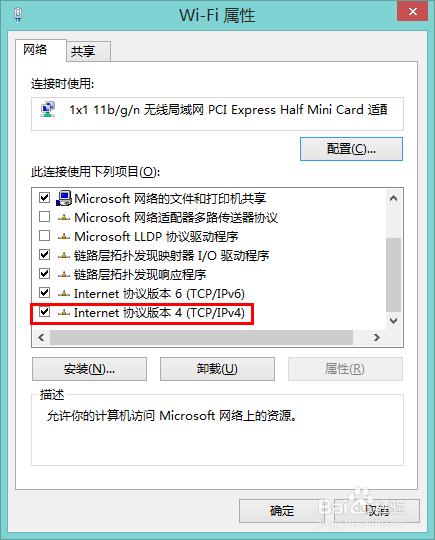Viewport: 435px width, 540px height.
Task: Click the list's scroll up arrow
Action: (393, 198)
